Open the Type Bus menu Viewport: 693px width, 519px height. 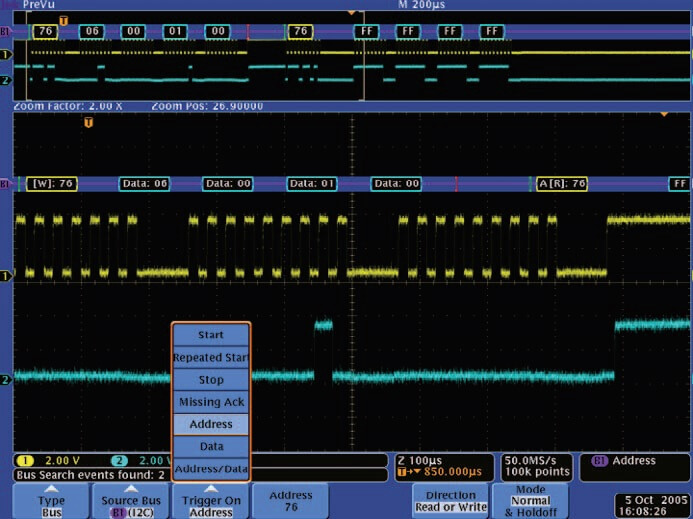click(x=50, y=500)
